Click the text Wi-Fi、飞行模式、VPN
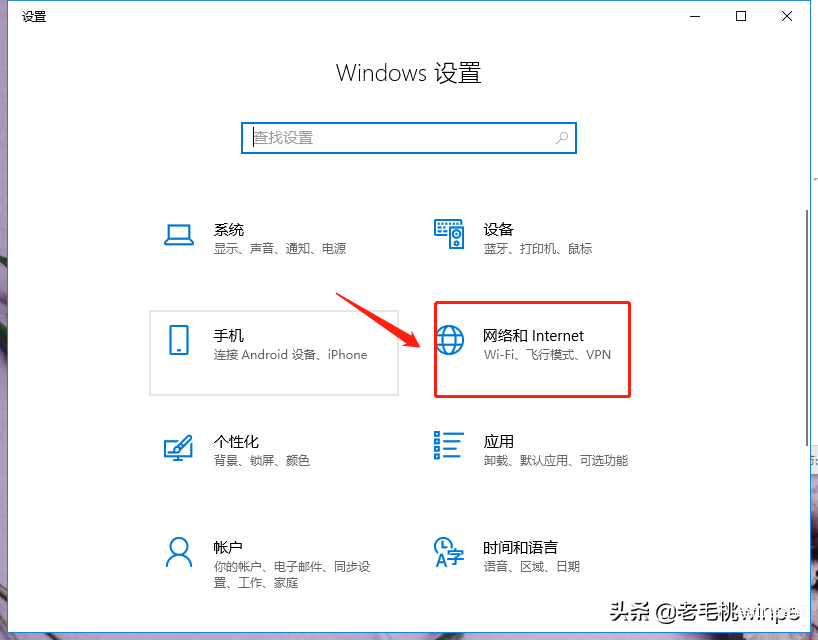818x640 pixels. click(547, 355)
